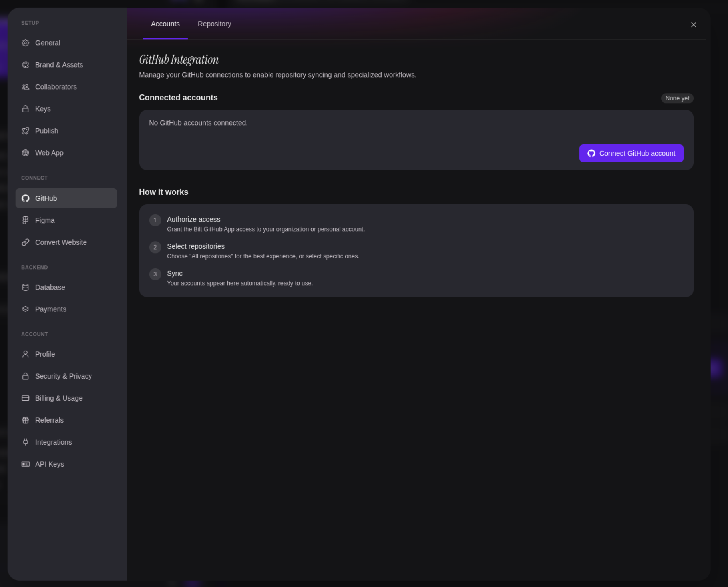Close the settings dialog
The height and width of the screenshot is (587, 728).
click(x=694, y=25)
